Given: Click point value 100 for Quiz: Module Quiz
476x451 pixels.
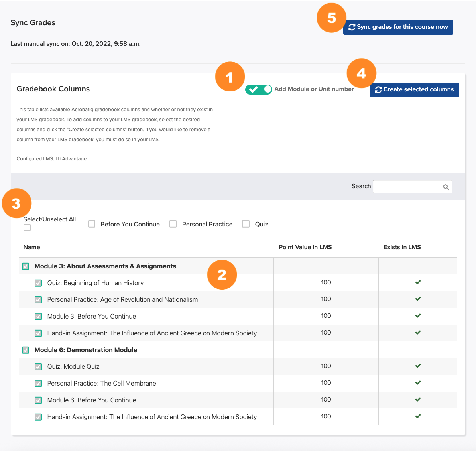Looking at the screenshot, I should click(326, 366).
